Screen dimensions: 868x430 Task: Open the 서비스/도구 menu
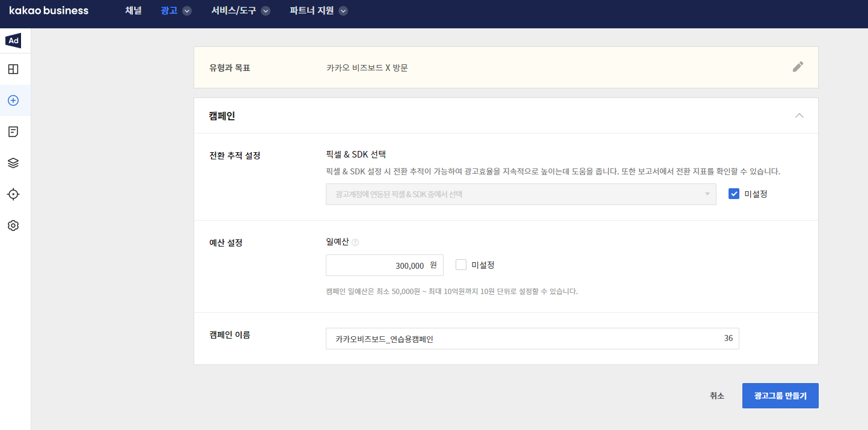233,11
